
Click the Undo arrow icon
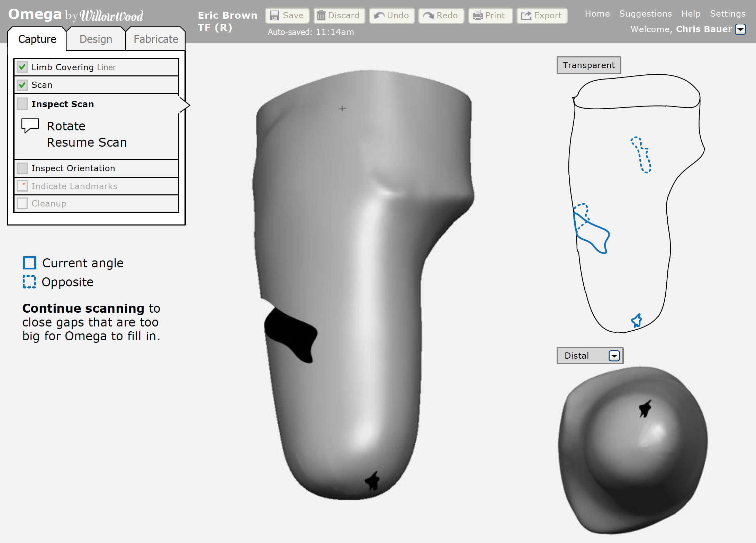[x=379, y=16]
